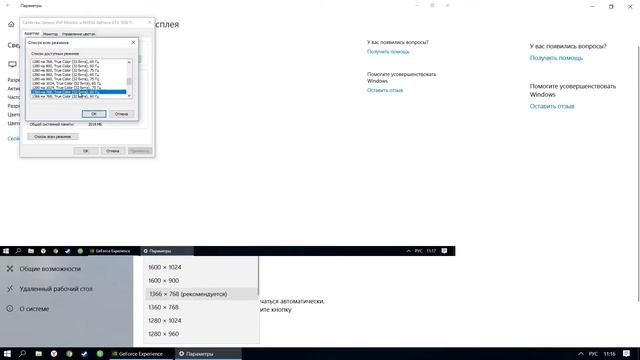Select 1280 на 1024, 75 Гц mode row

(78, 87)
